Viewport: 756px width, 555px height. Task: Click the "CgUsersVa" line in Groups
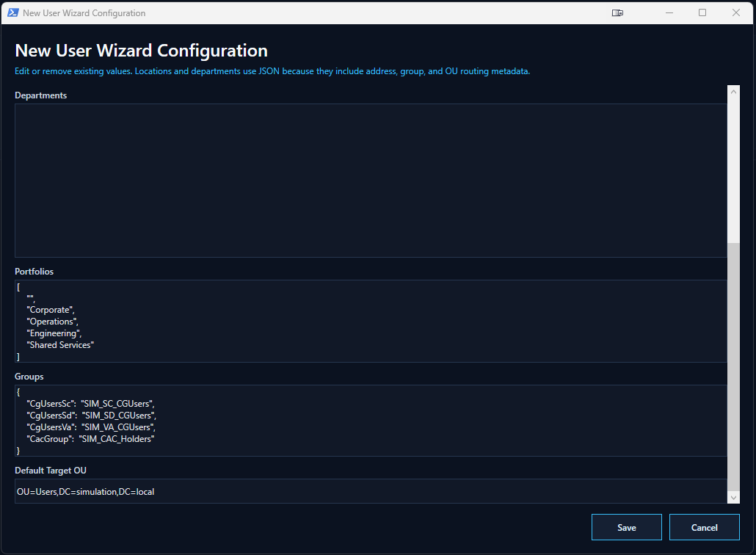click(91, 427)
